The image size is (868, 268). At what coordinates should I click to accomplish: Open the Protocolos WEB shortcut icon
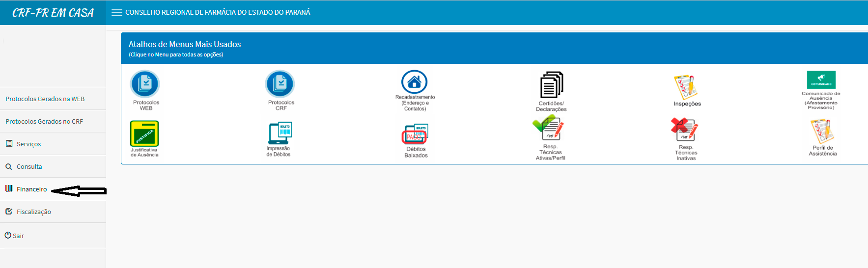click(145, 84)
